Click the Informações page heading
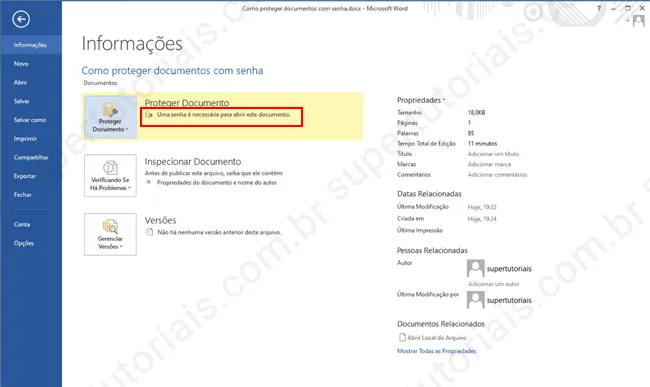 pos(132,44)
